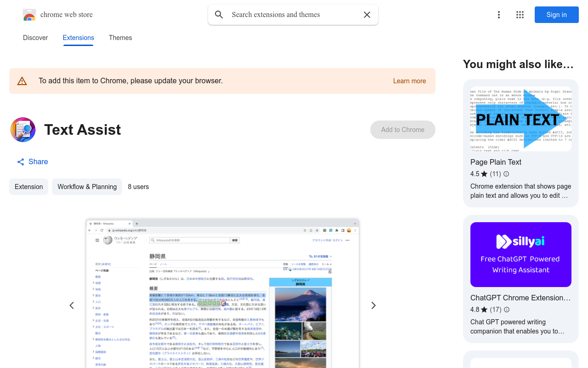This screenshot has height=368, width=588.
Task: Select the Extensions tab
Action: point(79,38)
